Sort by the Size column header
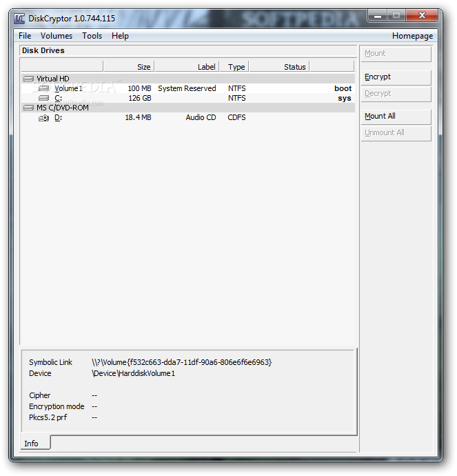The width and height of the screenshot is (457, 476). [x=129, y=66]
